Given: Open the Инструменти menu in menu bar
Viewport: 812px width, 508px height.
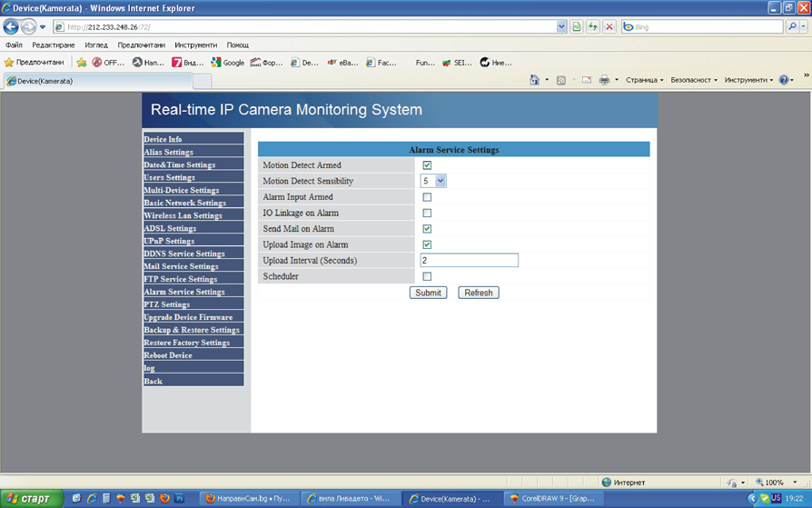Looking at the screenshot, I should point(195,45).
